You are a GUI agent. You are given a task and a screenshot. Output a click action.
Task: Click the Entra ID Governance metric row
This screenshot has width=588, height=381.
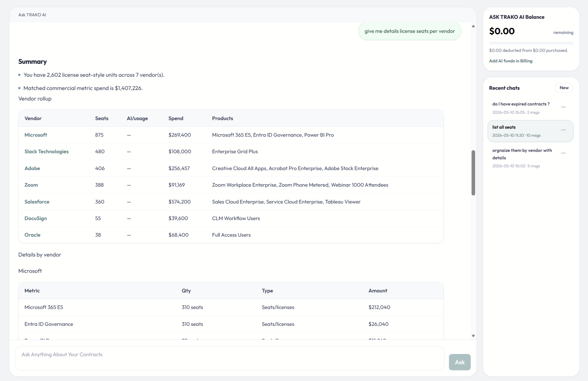click(231, 324)
